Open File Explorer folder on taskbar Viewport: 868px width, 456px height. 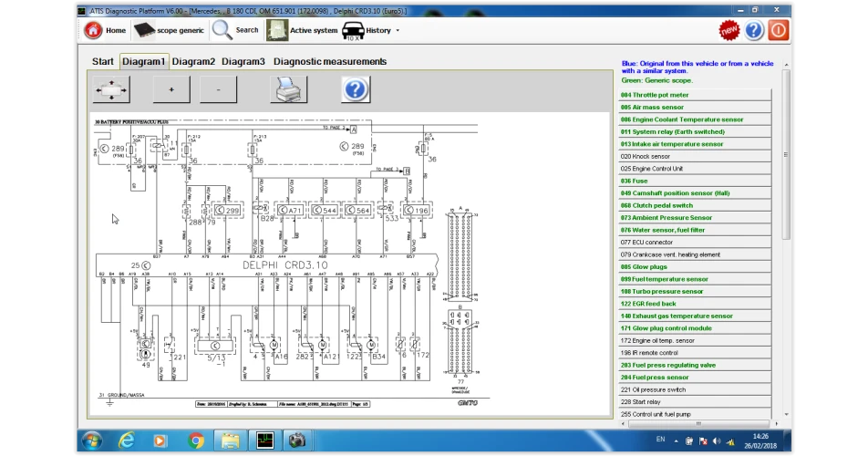[231, 441]
